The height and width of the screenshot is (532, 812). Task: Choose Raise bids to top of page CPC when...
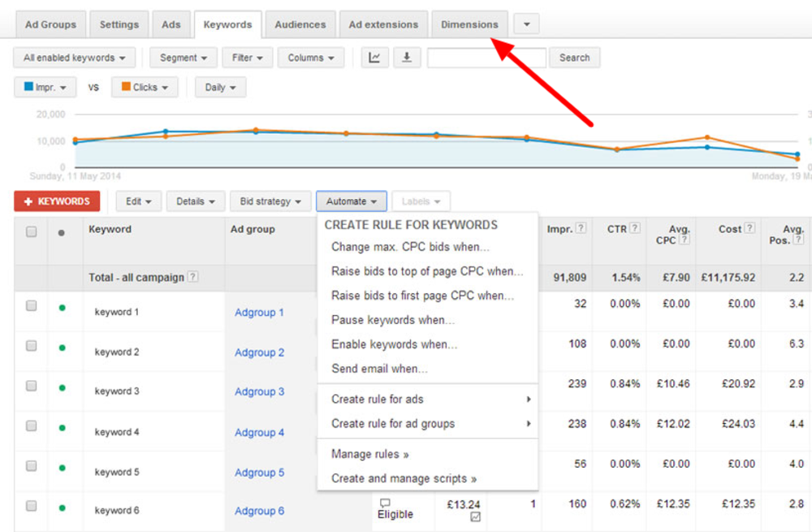(x=427, y=271)
